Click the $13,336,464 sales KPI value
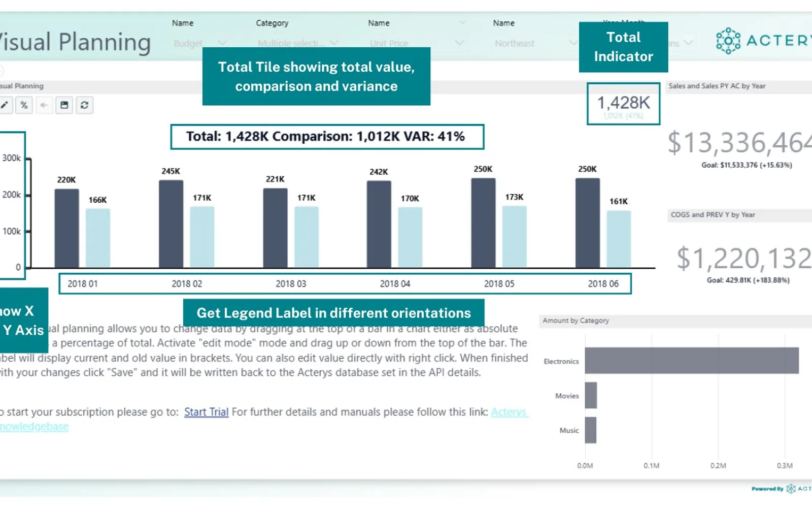Viewport: 812px width, 508px height. (739, 143)
